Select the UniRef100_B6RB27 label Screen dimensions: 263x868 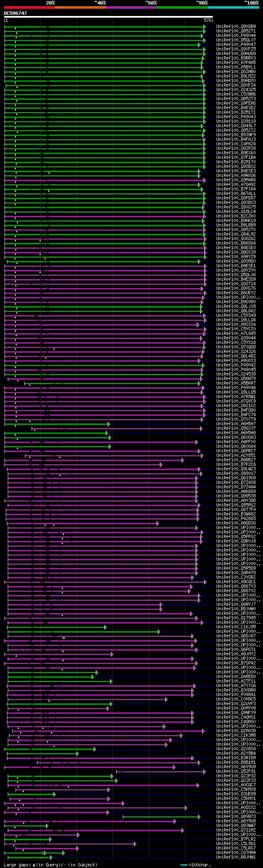pos(236,460)
